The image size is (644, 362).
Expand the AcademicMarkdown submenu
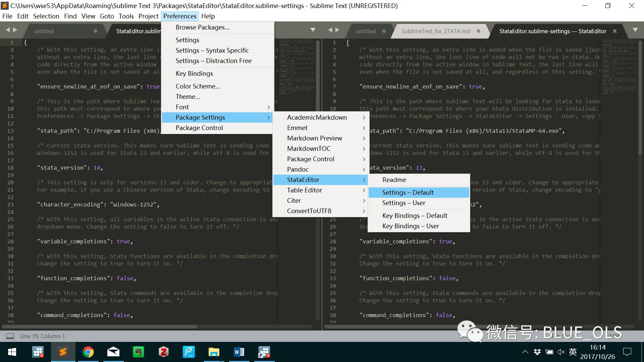pyautogui.click(x=321, y=117)
